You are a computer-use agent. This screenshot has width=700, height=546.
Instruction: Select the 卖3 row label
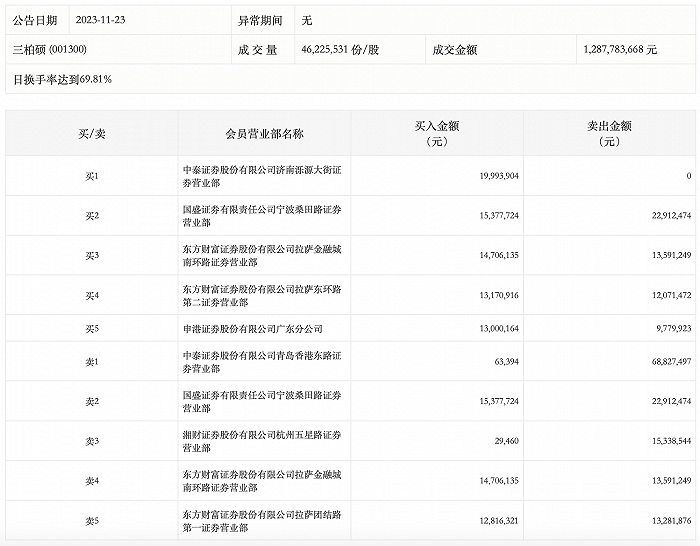[92, 442]
